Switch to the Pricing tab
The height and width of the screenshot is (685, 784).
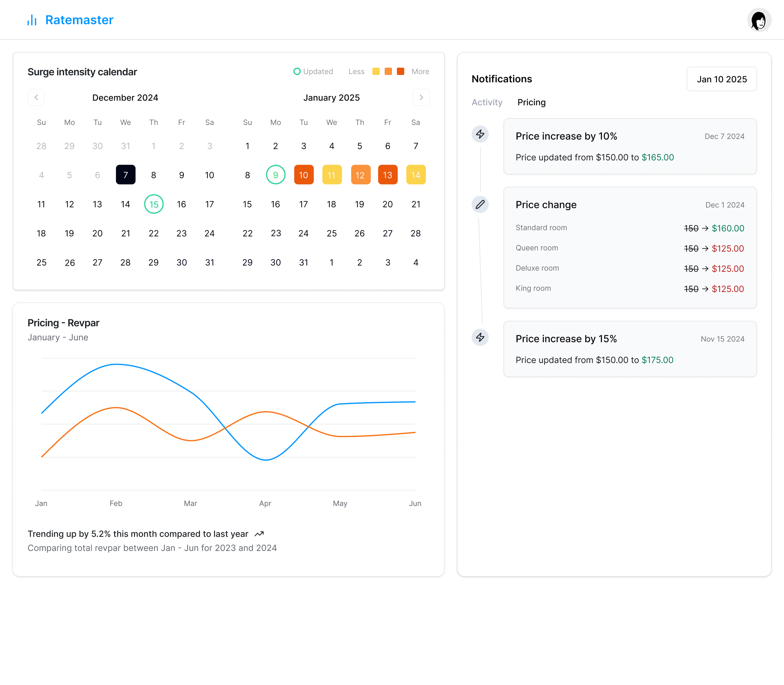coord(531,103)
